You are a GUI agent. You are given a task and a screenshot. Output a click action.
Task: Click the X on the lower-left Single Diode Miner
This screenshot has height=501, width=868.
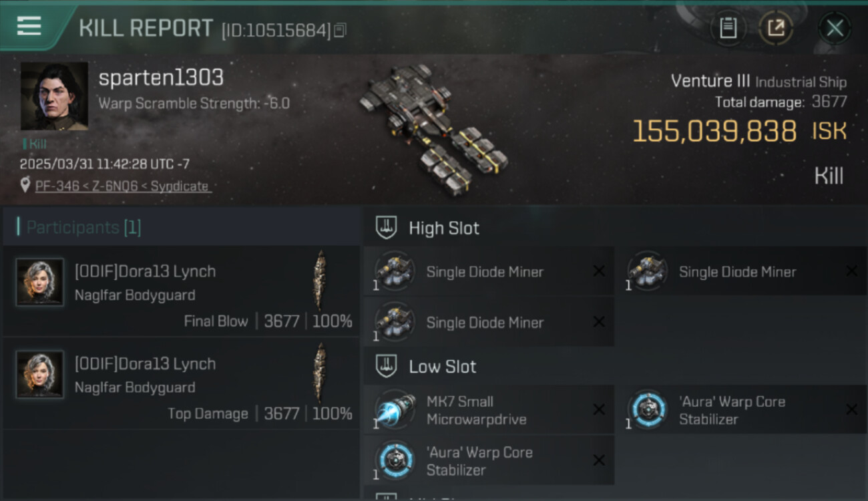[x=599, y=322]
